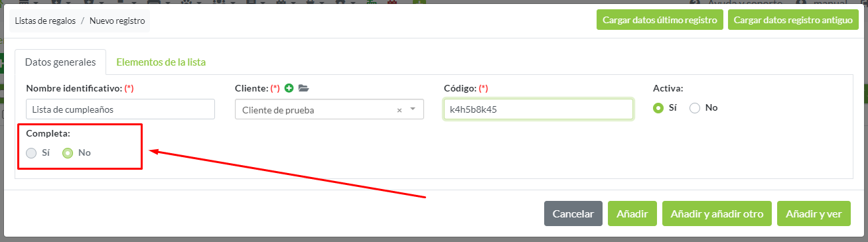Open the Elementos de la lista tab
Viewport: 868px width, 242px height.
coord(161,62)
